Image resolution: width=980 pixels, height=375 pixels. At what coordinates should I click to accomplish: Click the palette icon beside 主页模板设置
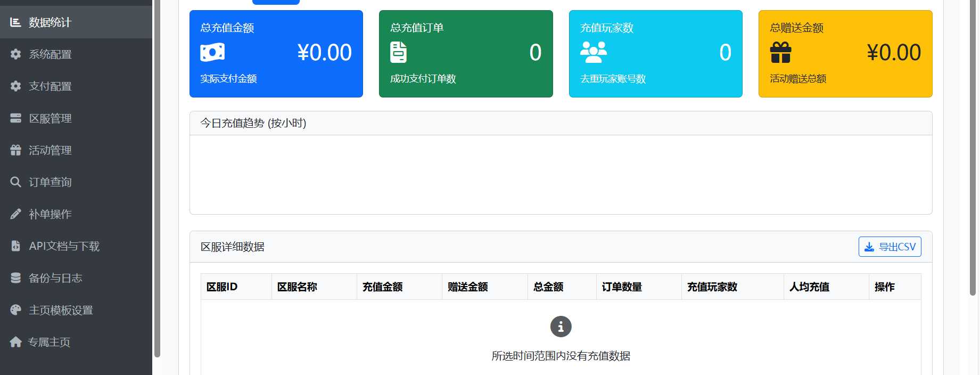(x=15, y=310)
